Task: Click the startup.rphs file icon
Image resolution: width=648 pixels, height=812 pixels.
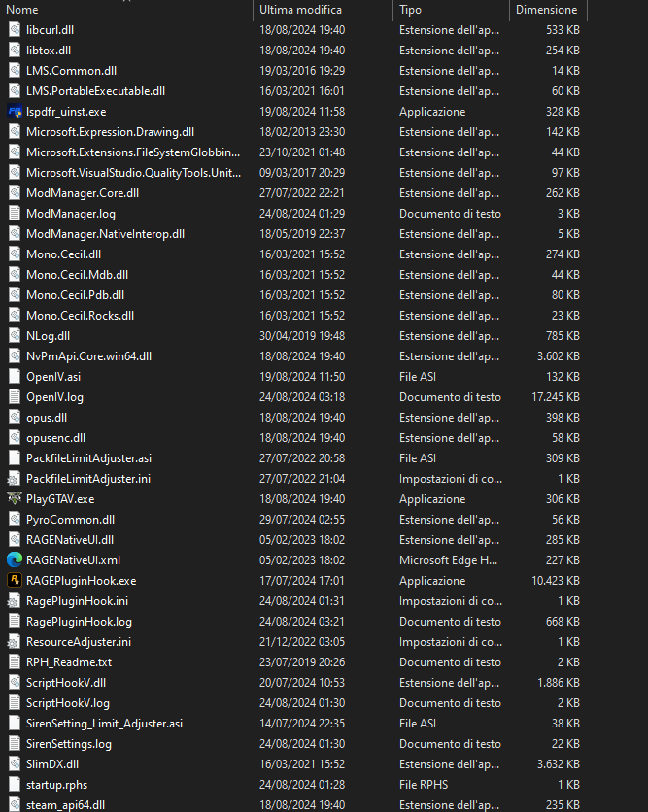Action: 15,785
